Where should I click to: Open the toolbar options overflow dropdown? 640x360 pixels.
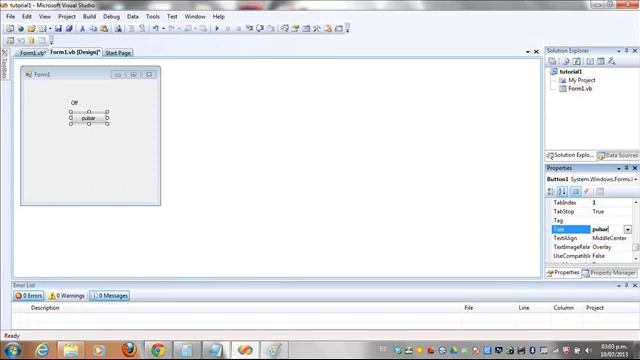point(348,29)
